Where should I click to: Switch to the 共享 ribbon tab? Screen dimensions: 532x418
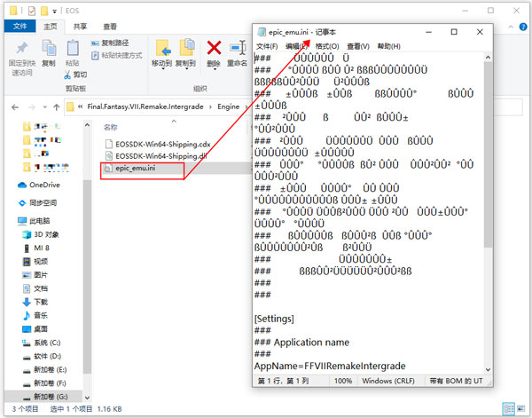(x=80, y=27)
